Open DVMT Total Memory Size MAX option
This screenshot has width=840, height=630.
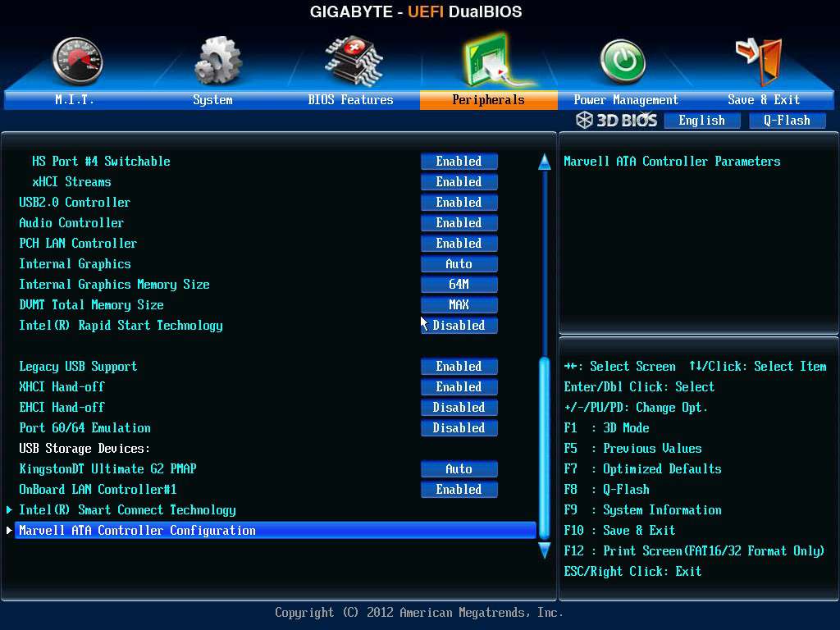pos(459,305)
